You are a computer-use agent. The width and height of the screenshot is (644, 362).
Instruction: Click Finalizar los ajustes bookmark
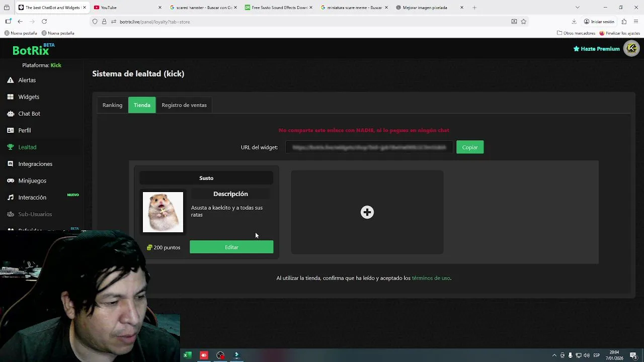620,33
